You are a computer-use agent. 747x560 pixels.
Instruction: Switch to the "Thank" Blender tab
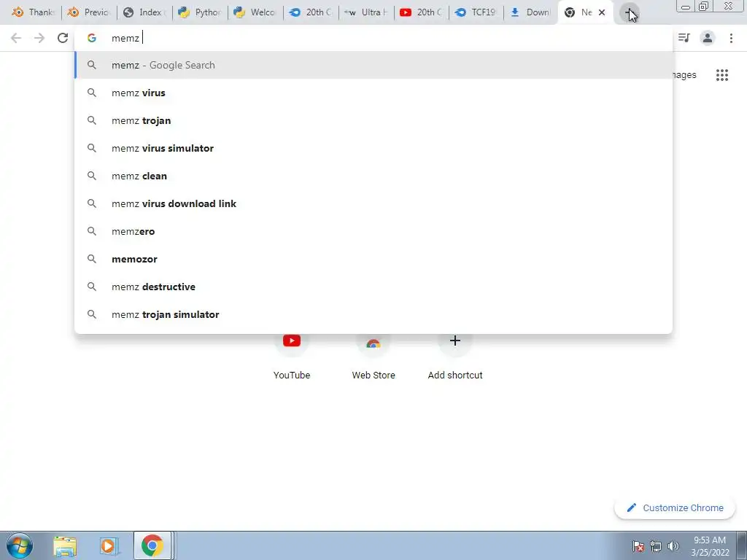34,12
